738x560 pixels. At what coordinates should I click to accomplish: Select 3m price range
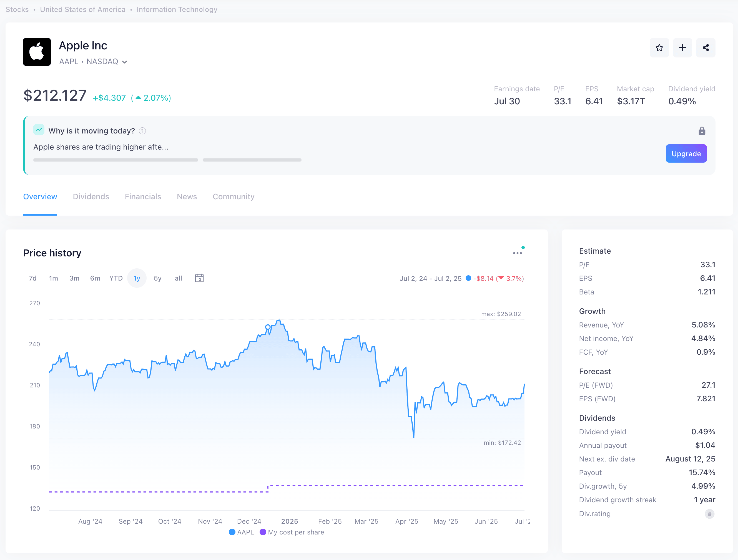(x=74, y=278)
